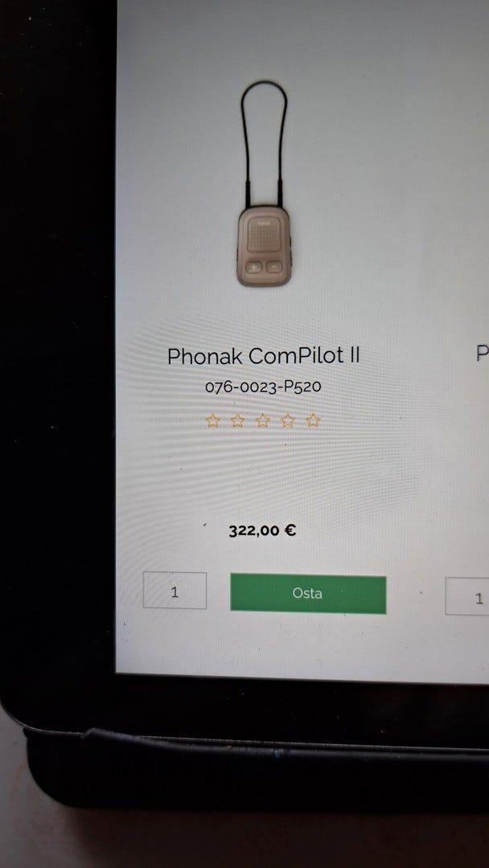Choose the third rating star
The width and height of the screenshot is (489, 868).
point(262,420)
